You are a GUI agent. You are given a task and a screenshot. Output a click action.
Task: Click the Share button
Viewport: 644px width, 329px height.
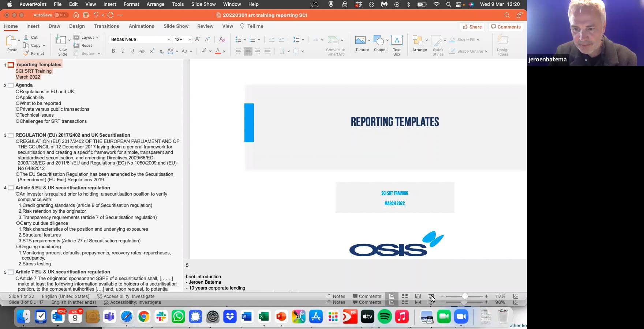pos(472,27)
